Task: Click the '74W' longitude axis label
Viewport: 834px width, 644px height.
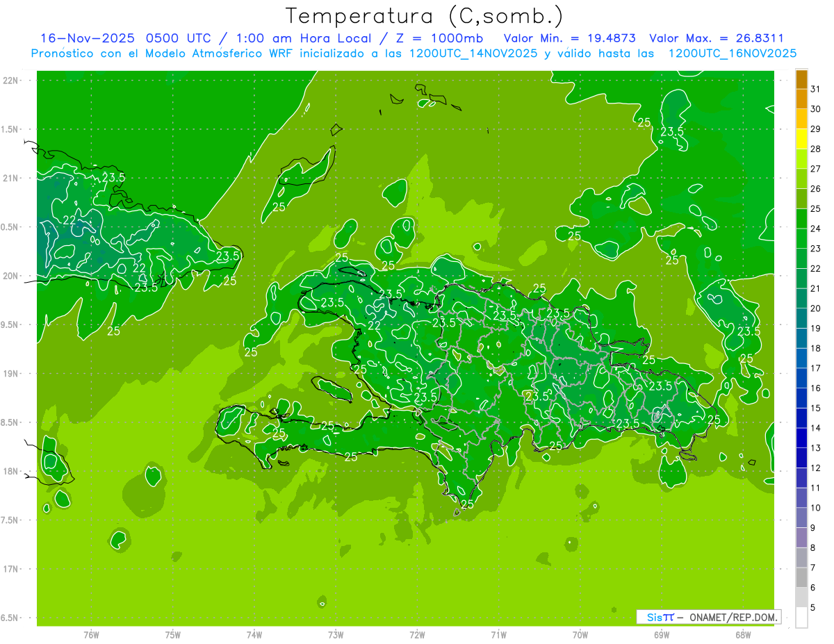Action: [x=254, y=635]
